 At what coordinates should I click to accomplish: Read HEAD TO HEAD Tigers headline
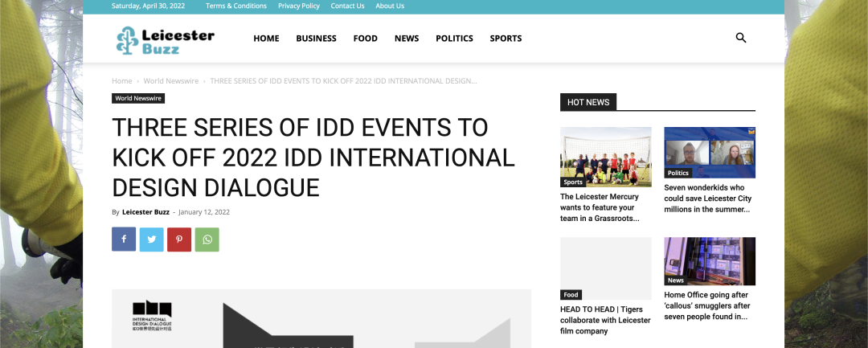605,321
